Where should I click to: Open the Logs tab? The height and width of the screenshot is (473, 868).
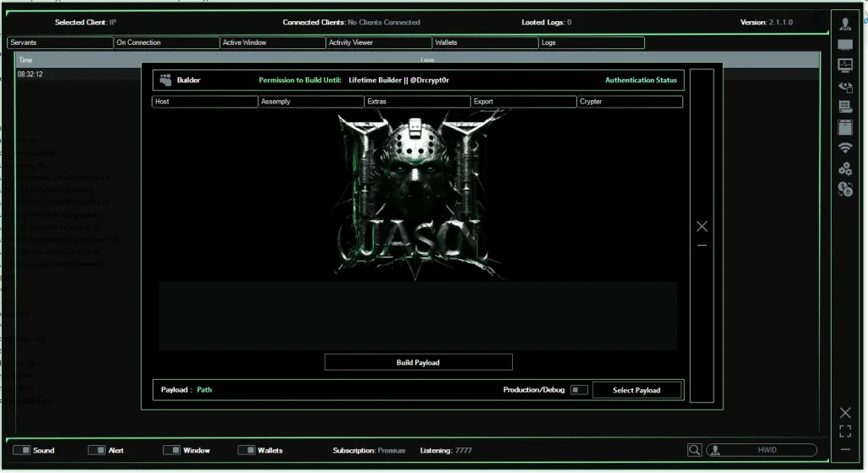pos(591,42)
